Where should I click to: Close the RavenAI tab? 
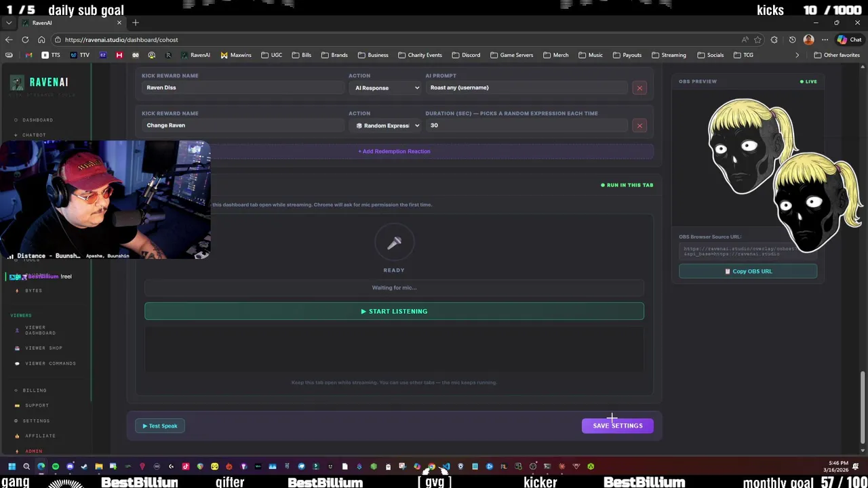click(x=119, y=23)
